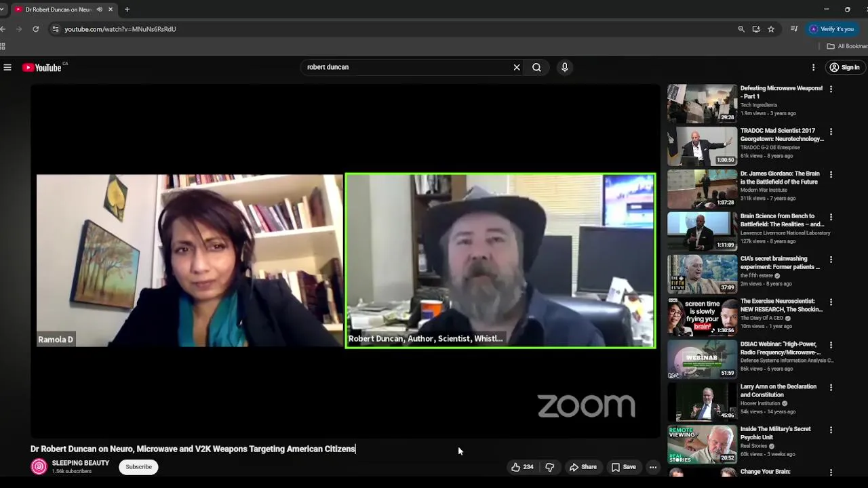Image resolution: width=868 pixels, height=488 pixels.
Task: Open 'Larry Arnn on the Declaration' title
Action: (x=778, y=390)
